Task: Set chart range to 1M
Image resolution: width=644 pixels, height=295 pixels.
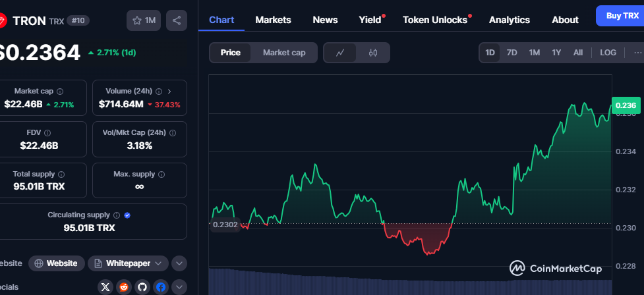Action: (534, 53)
